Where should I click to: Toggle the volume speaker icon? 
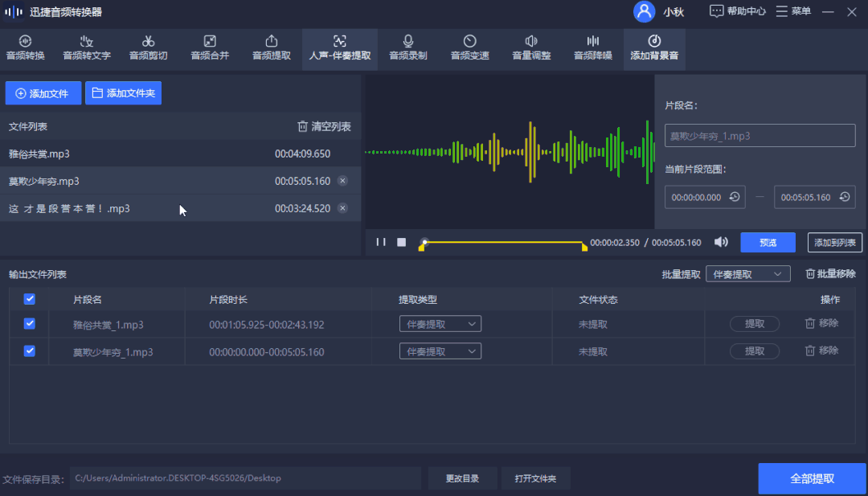[x=721, y=242]
